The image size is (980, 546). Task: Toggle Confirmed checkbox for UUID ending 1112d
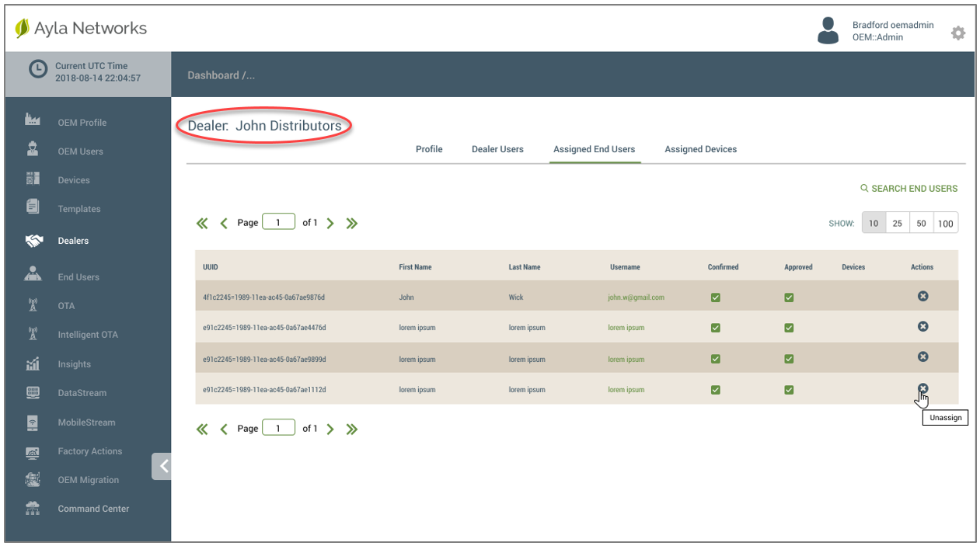click(x=716, y=390)
